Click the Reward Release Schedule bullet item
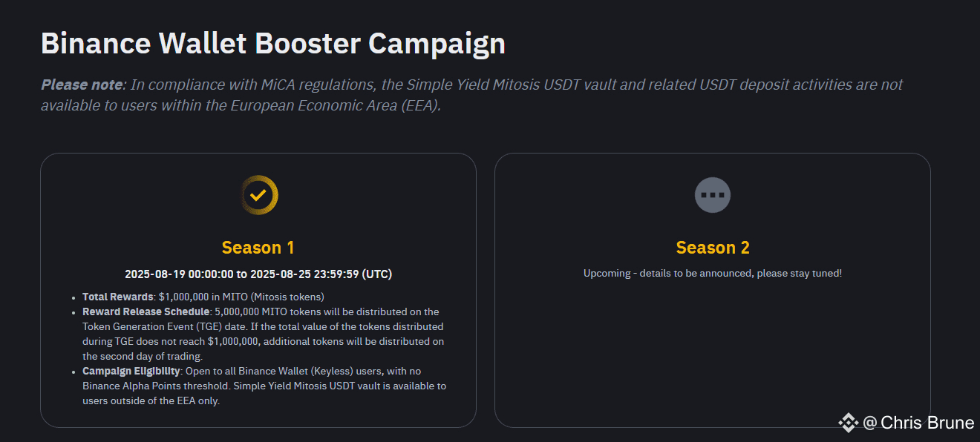The height and width of the screenshot is (442, 980). [x=264, y=334]
